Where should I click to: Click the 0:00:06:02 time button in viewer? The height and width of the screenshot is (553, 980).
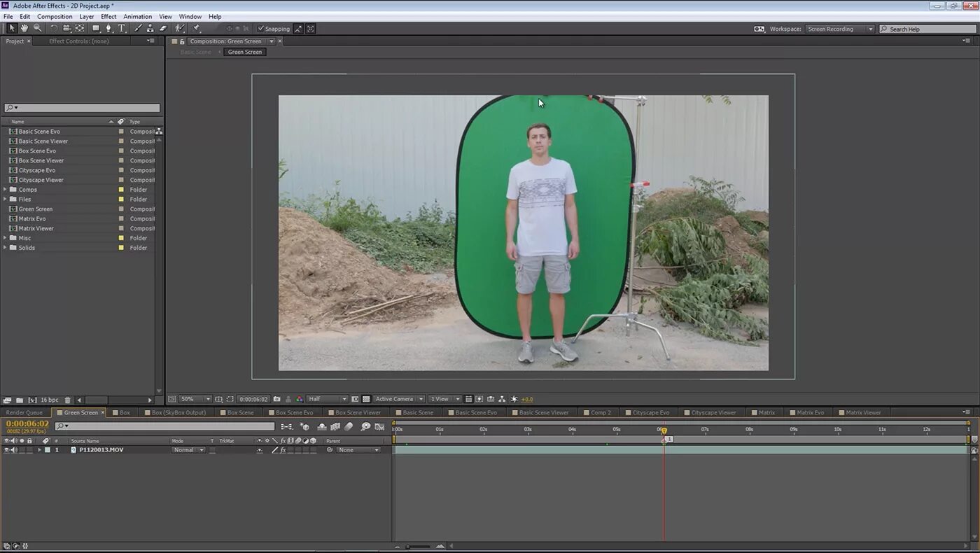click(x=254, y=399)
